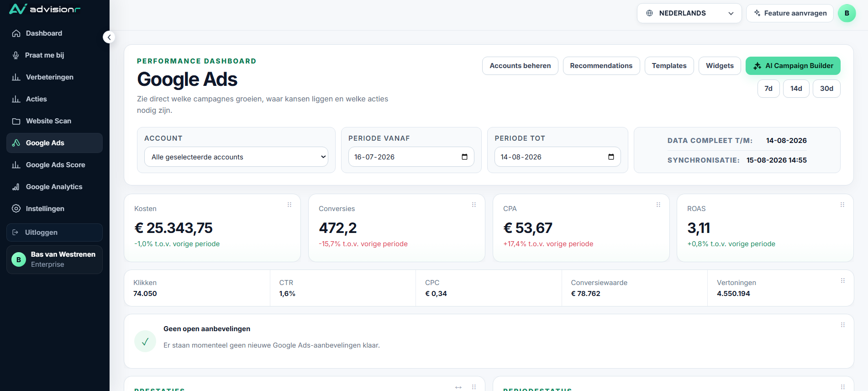Click the green checkmark icon in aanbevelingen

click(x=145, y=341)
